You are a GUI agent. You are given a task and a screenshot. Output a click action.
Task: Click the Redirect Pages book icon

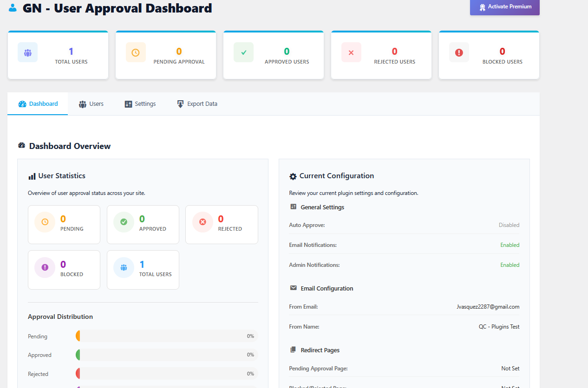pyautogui.click(x=293, y=349)
